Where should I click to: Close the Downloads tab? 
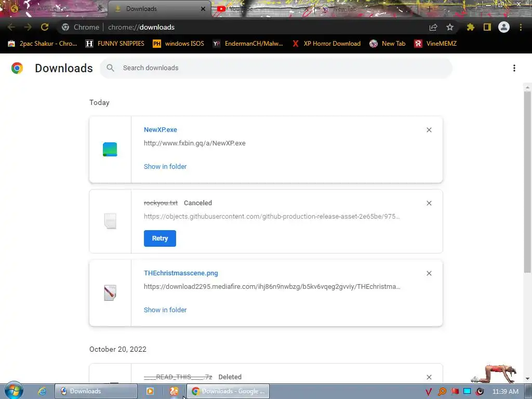203,9
